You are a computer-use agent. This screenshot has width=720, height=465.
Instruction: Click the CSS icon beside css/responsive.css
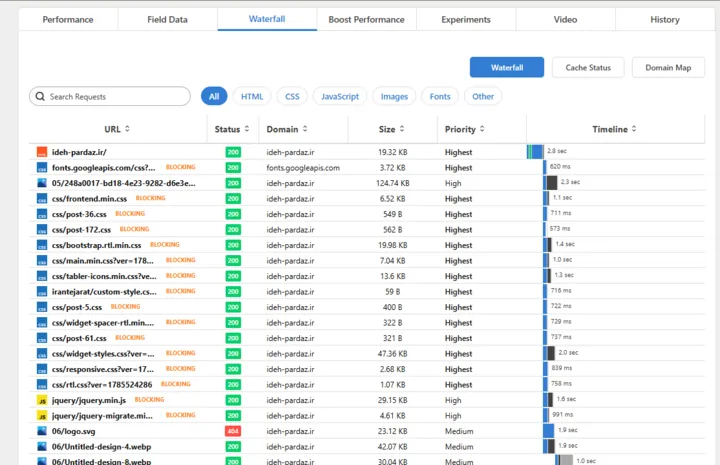point(42,370)
